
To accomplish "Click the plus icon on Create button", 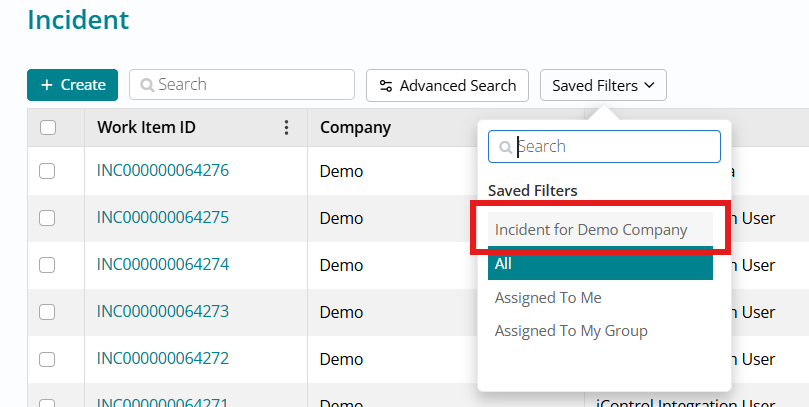I will (47, 86).
